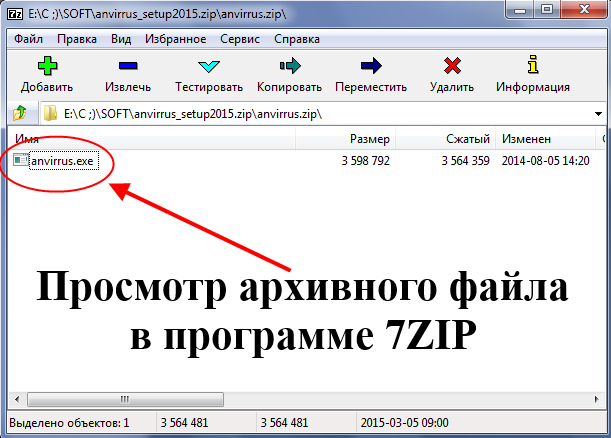611x438 pixels.
Task: Go up one folder level
Action: coord(19,113)
